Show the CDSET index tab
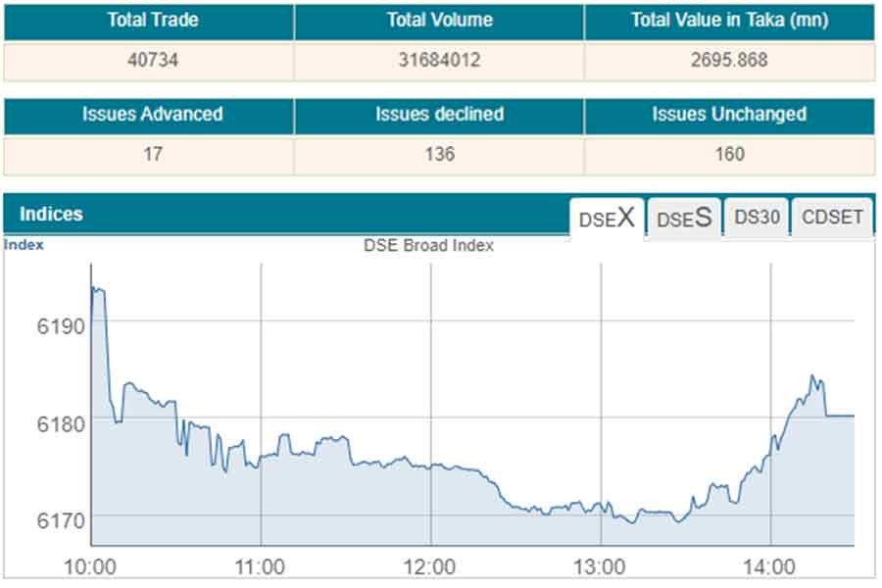Image resolution: width=882 pixels, height=588 pixels. 832,218
